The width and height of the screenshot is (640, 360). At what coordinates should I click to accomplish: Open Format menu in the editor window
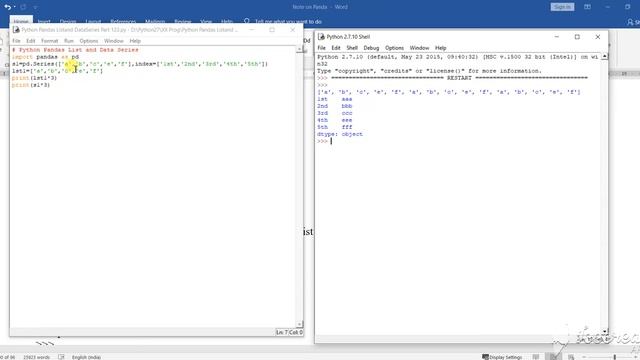point(49,41)
